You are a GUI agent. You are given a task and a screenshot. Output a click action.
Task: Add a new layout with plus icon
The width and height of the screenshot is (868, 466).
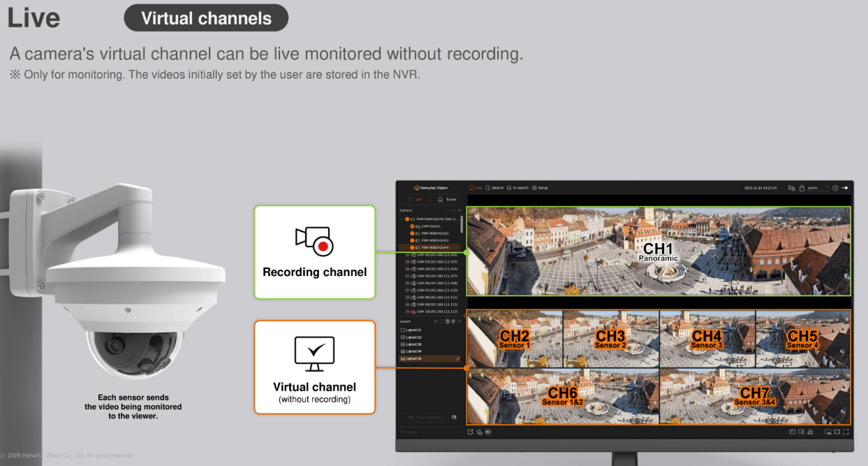435,321
